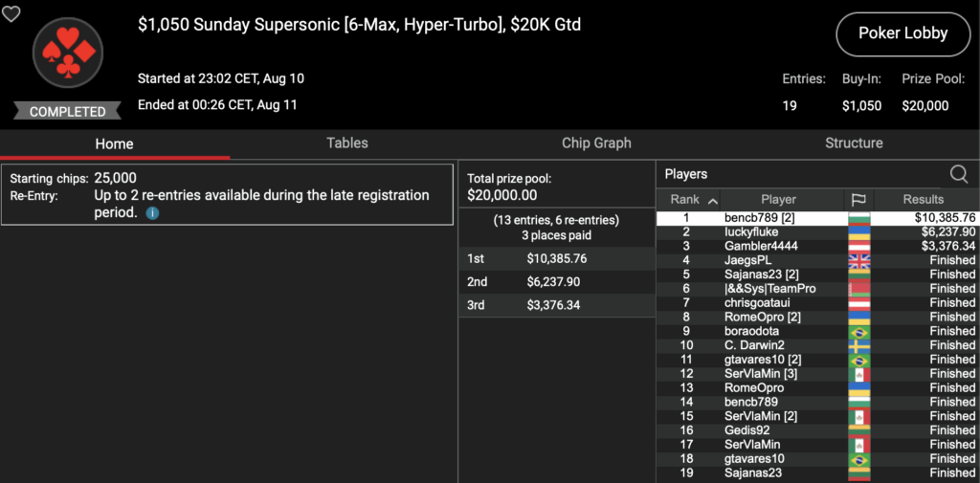Viewport: 980px width, 483px height.
Task: Return to the Poker Lobby
Action: tap(902, 33)
